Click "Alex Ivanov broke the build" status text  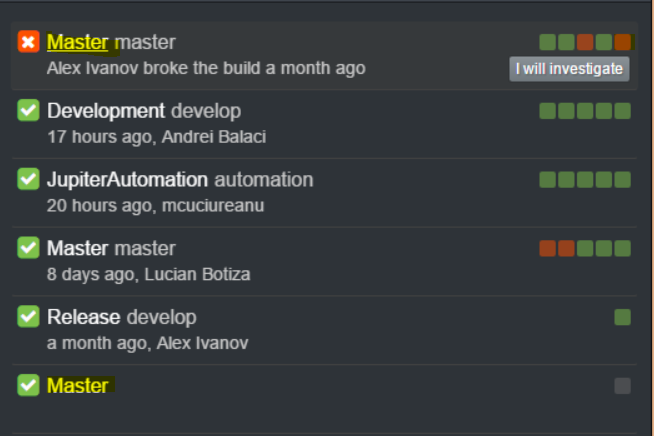pyautogui.click(x=205, y=68)
